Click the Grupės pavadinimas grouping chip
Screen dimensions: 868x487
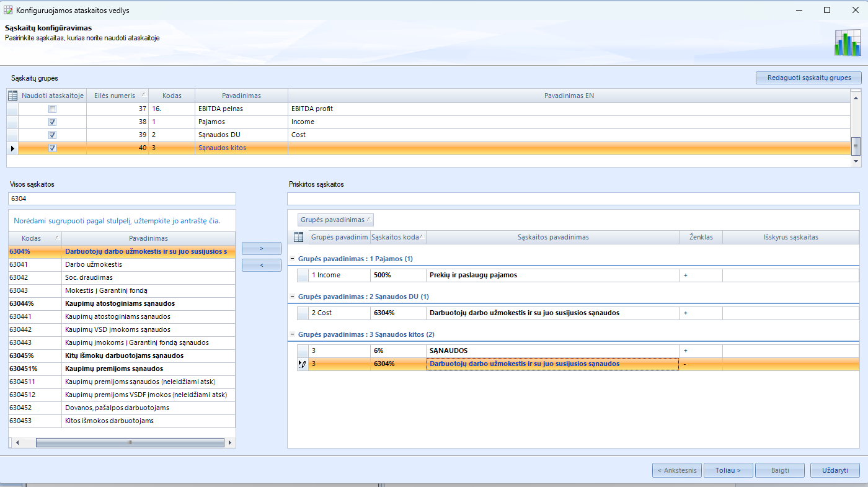coord(335,220)
